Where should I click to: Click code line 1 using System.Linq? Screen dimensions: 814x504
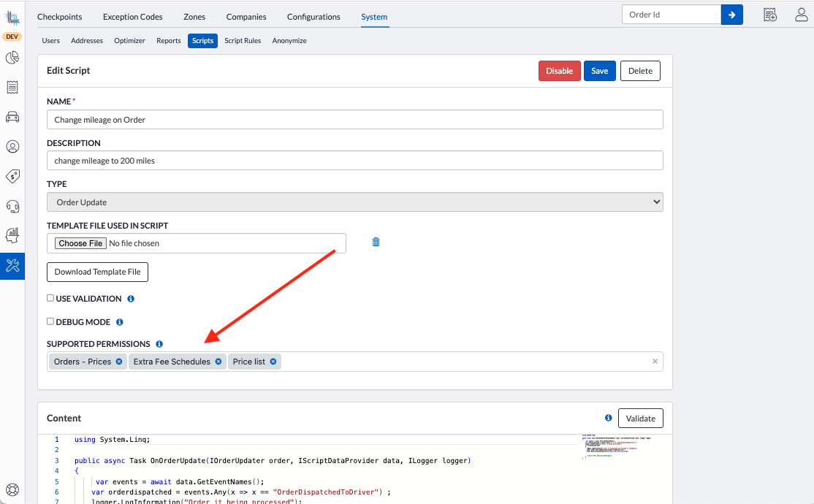(112, 439)
